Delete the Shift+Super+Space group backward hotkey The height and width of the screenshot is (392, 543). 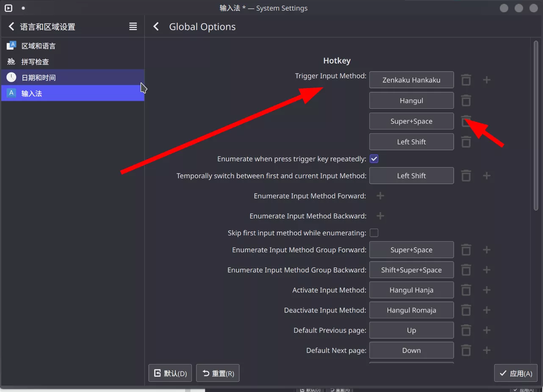(x=466, y=270)
